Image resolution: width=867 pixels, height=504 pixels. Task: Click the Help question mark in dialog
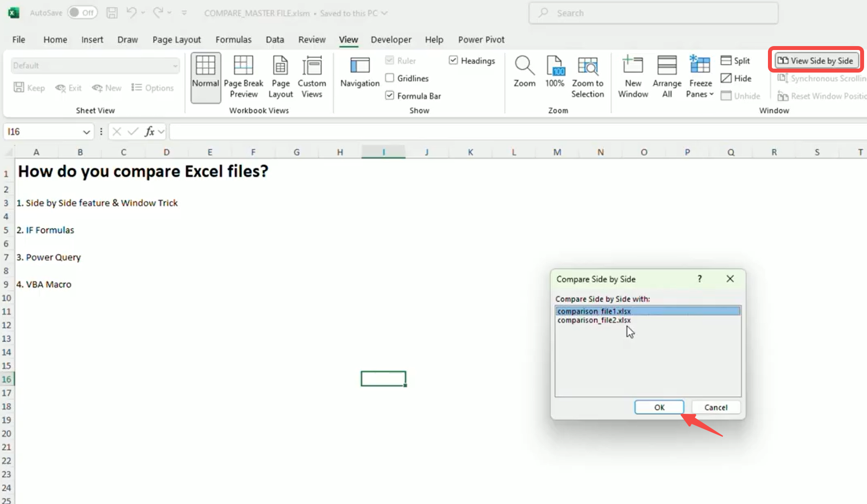(700, 279)
